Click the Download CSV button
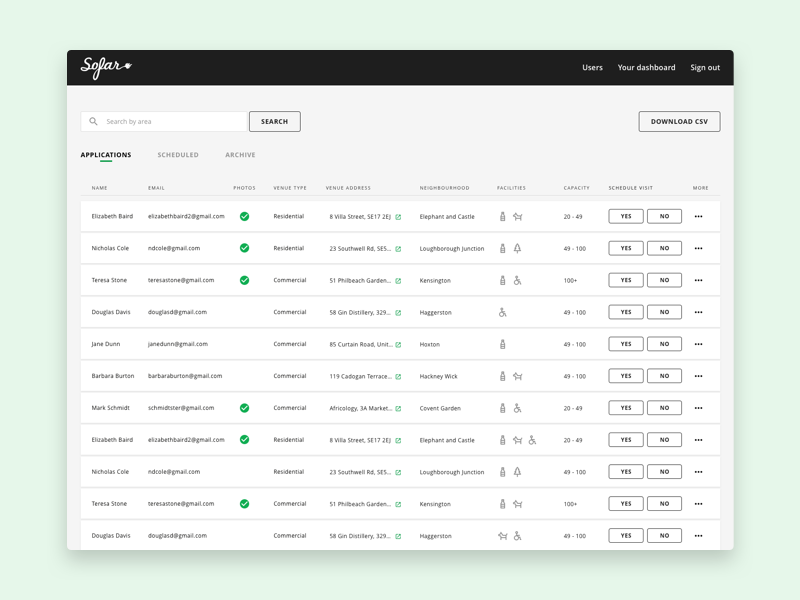This screenshot has height=600, width=800. coord(679,121)
